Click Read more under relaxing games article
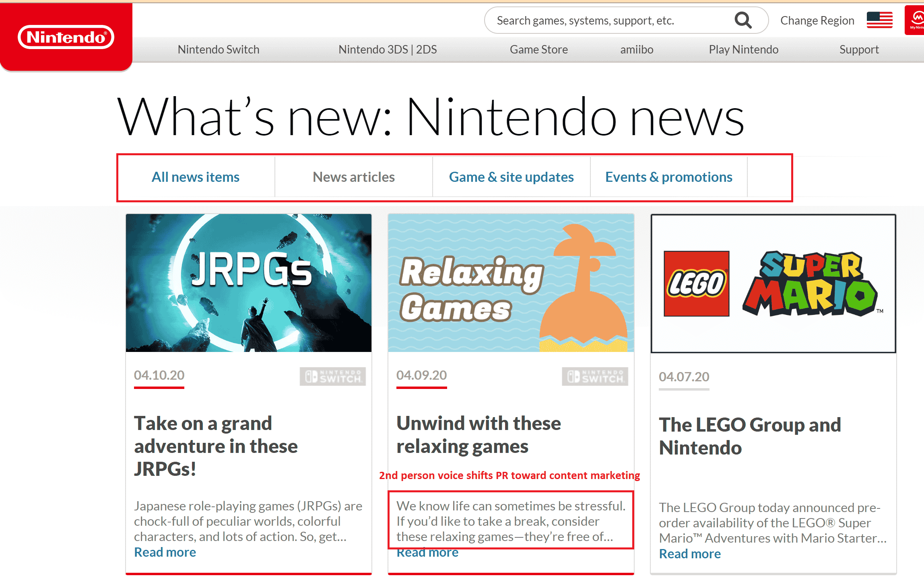924x578 pixels. pos(427,553)
